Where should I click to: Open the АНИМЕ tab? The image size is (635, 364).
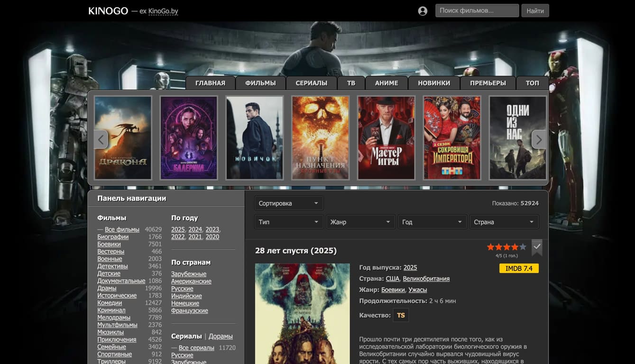coord(387,83)
